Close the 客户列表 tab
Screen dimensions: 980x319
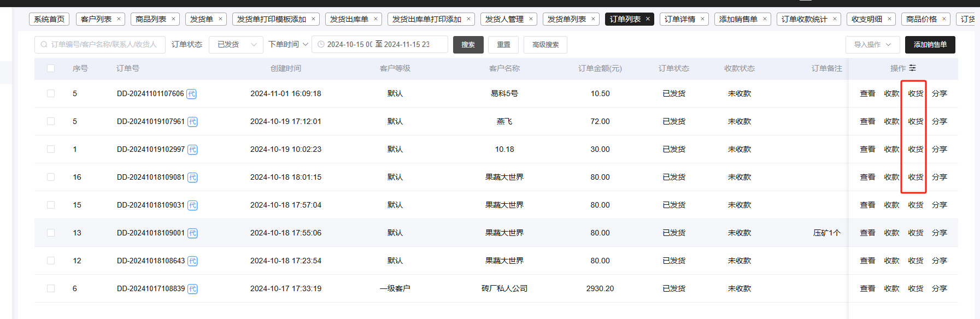[119, 19]
